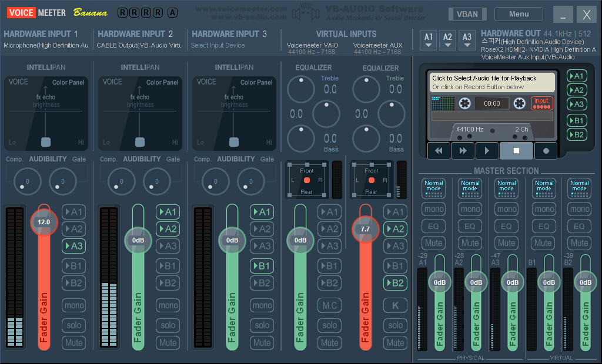Solo the Voicemeeter AUX strip
Viewport: 602px width, 364px height.
click(x=395, y=325)
